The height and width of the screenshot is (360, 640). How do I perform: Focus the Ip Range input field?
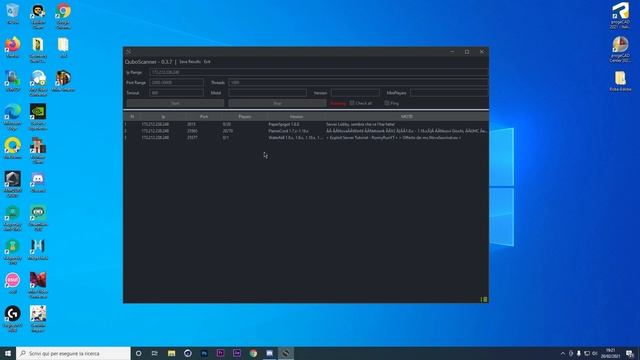(319, 72)
